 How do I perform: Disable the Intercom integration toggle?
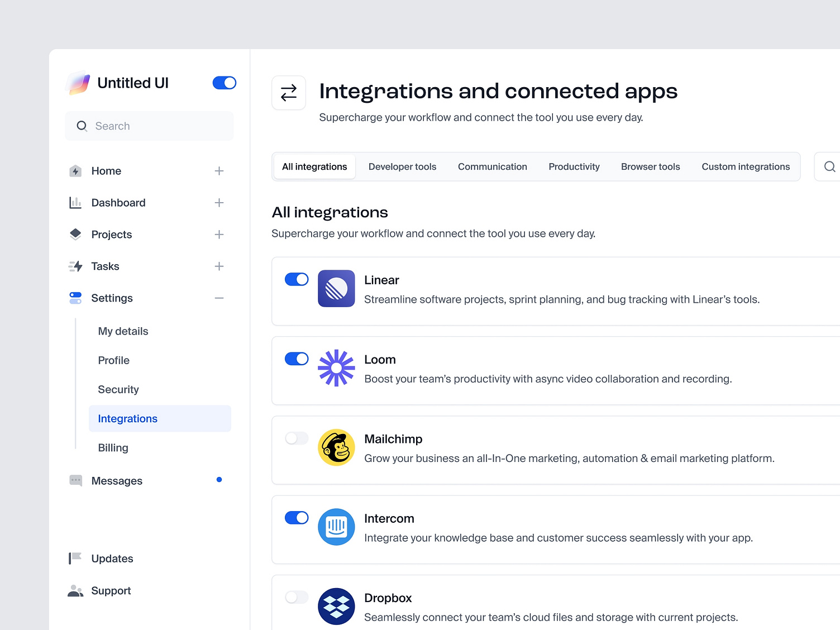pos(297,518)
